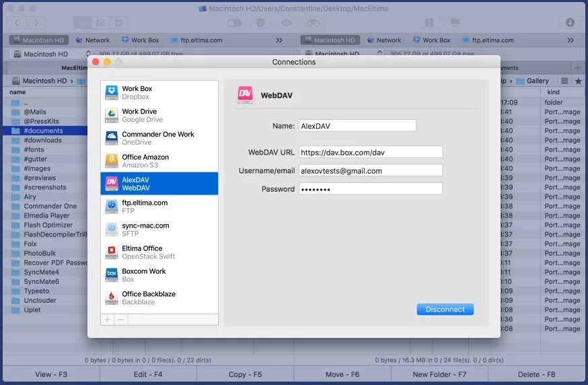Select the Elmedia Player folder
Screen dimensions: 588x385
point(45,215)
